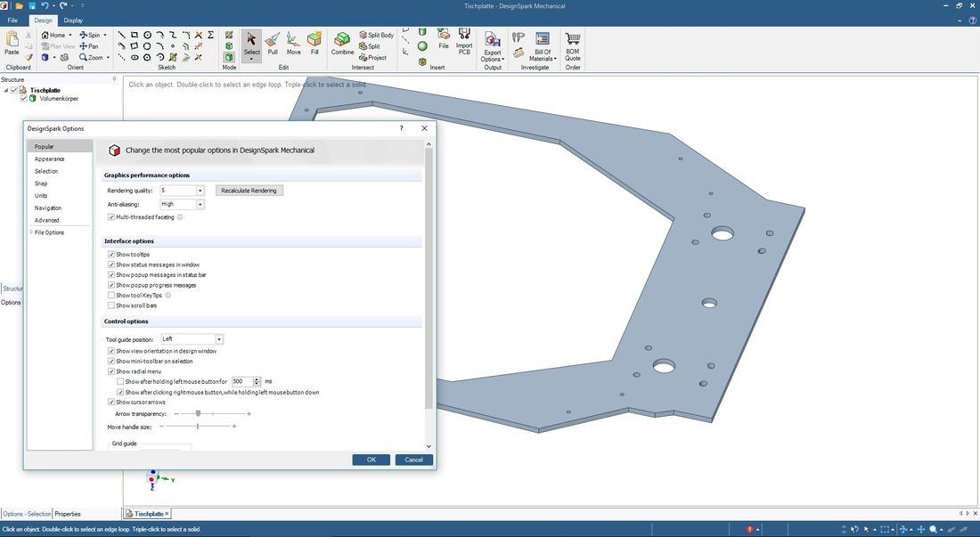Expand File Options in options list
The image size is (980, 537).
pos(31,232)
